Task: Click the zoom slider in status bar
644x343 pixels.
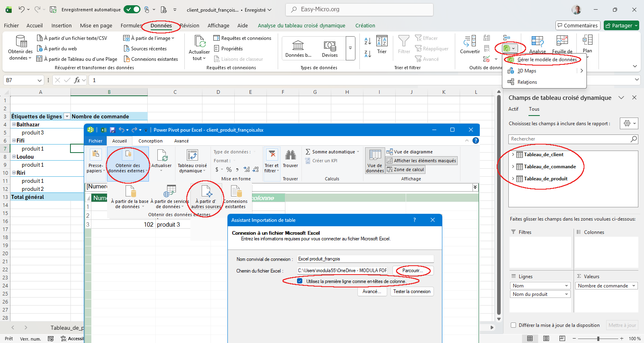Action: tap(598, 339)
